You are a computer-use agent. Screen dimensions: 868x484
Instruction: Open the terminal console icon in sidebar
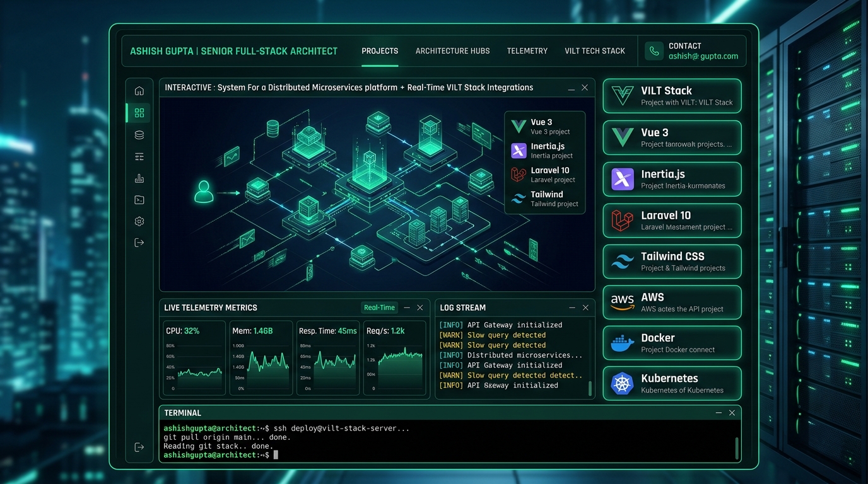[139, 200]
